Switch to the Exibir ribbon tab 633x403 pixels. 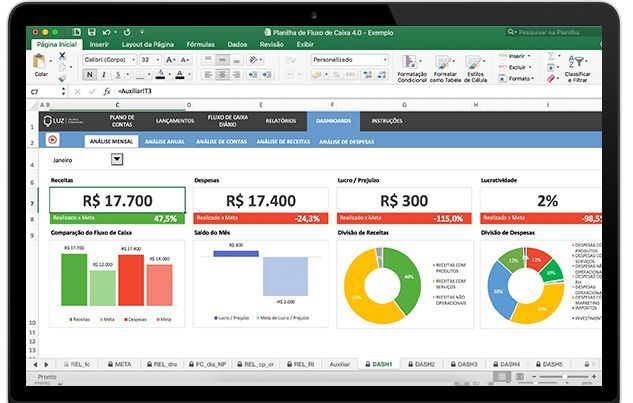click(305, 44)
